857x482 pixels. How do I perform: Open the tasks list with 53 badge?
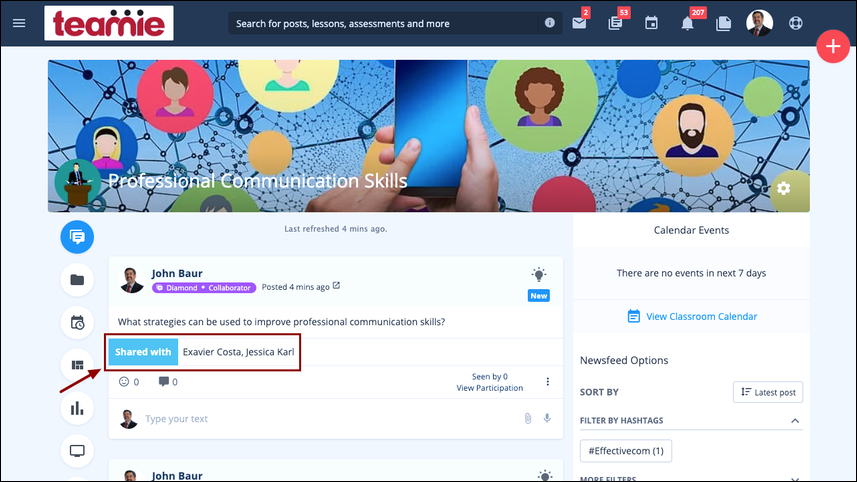(615, 23)
